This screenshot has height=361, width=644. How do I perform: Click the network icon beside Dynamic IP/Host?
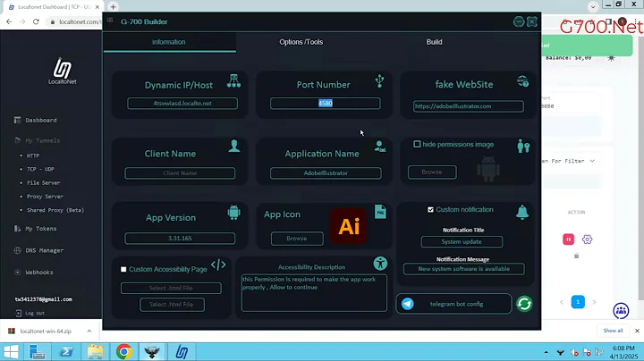tap(234, 80)
